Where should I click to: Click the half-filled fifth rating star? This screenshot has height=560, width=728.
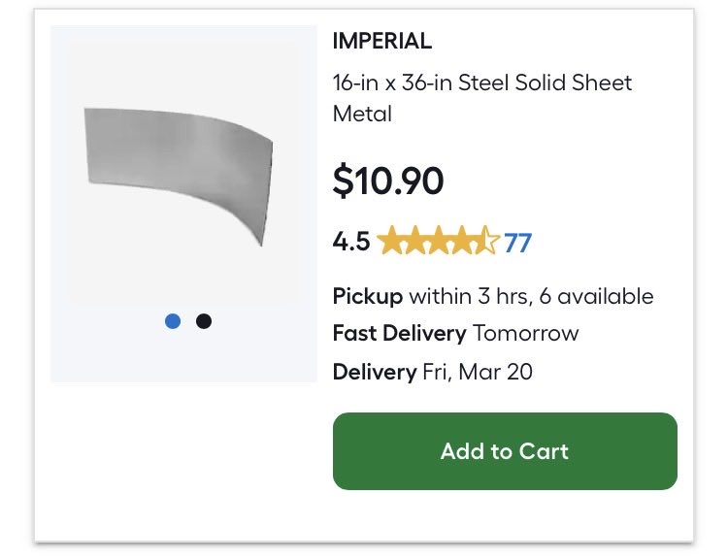pyautogui.click(x=487, y=241)
